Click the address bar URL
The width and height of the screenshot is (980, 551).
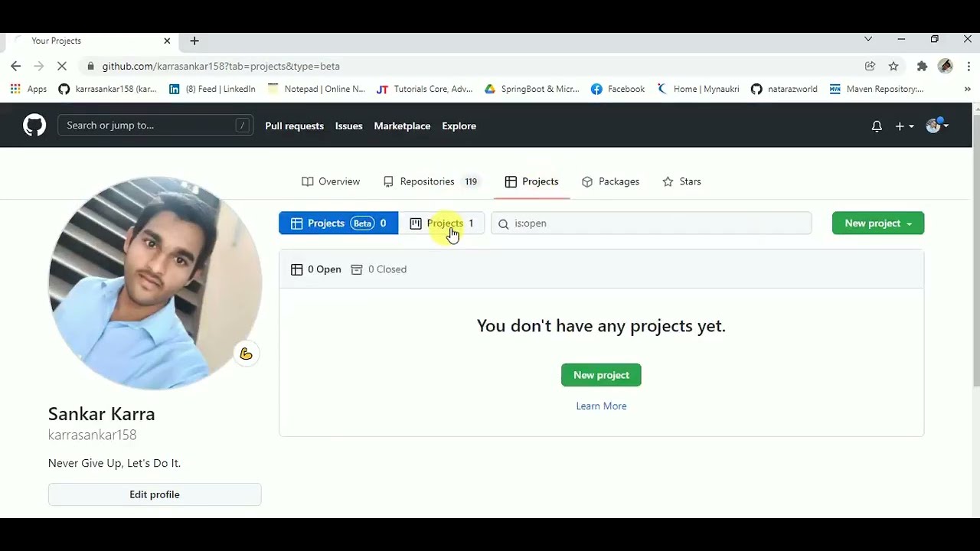220,66
